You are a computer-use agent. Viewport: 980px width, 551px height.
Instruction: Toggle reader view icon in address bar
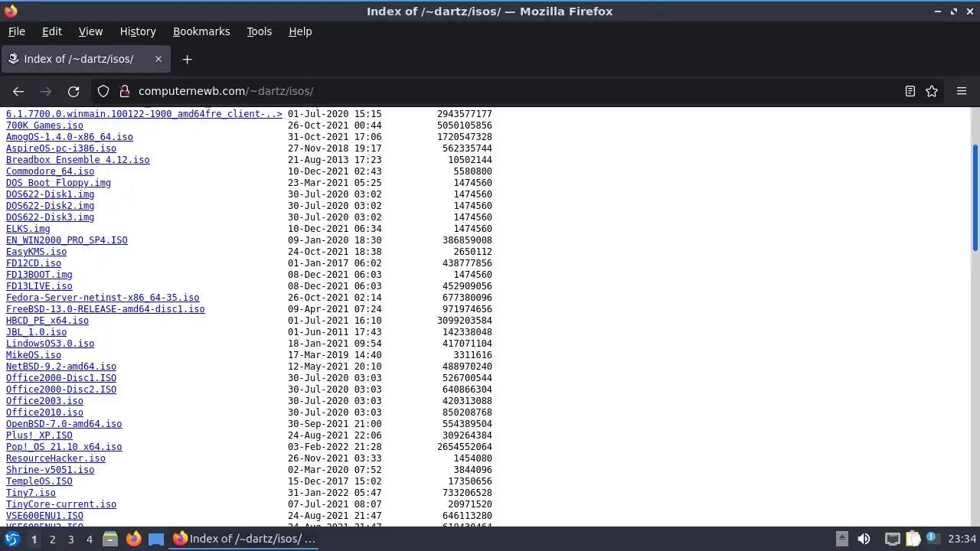tap(910, 91)
